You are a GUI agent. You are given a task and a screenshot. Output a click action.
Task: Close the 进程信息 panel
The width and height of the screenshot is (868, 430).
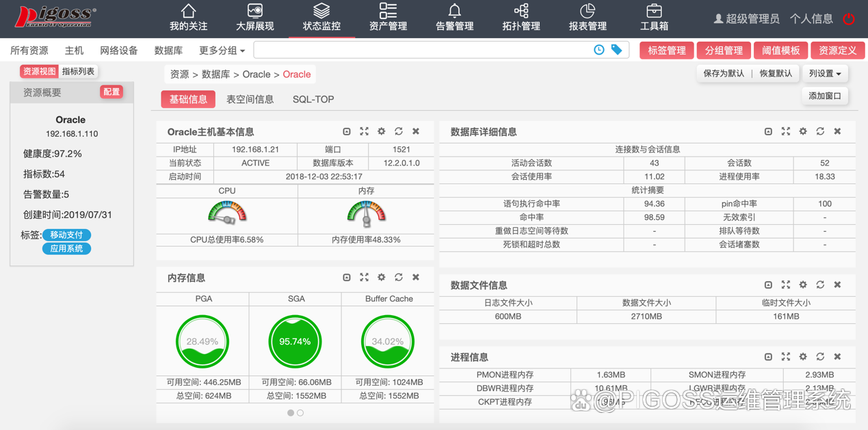pyautogui.click(x=837, y=357)
